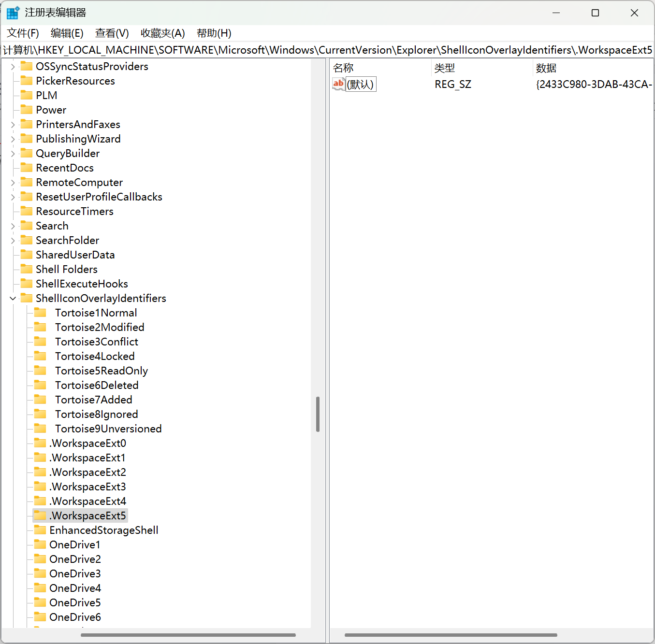Expand the QueryBuilder key
Image resolution: width=655 pixels, height=644 pixels.
pos(13,154)
